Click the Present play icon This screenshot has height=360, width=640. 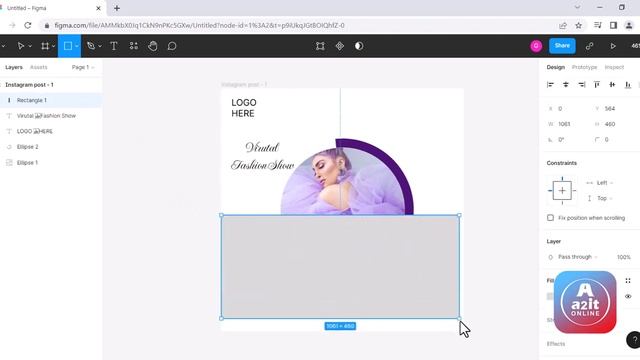613,46
